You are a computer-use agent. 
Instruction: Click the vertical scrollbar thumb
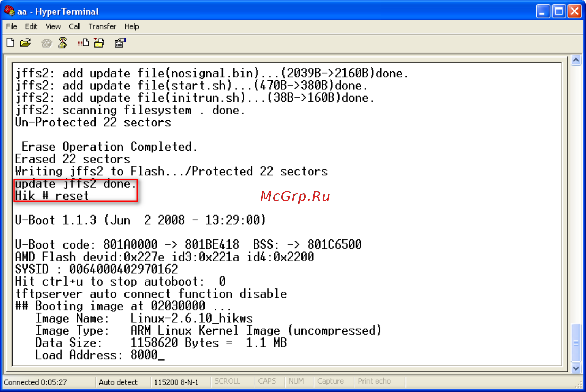[x=576, y=342]
